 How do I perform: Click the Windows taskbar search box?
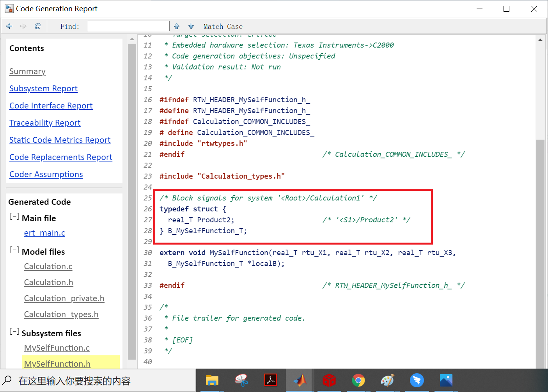(98, 381)
